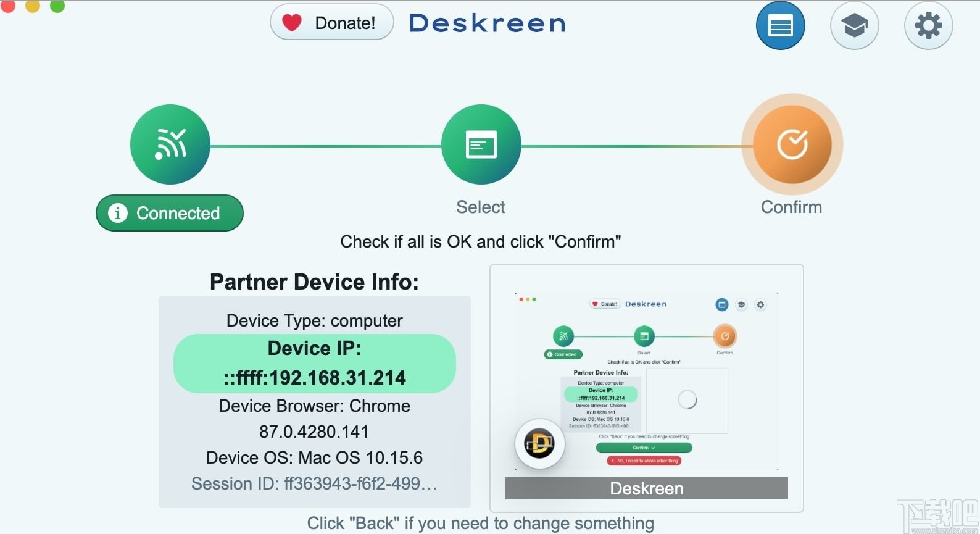
Task: Click the Partner Device Info heading
Action: pyautogui.click(x=314, y=282)
